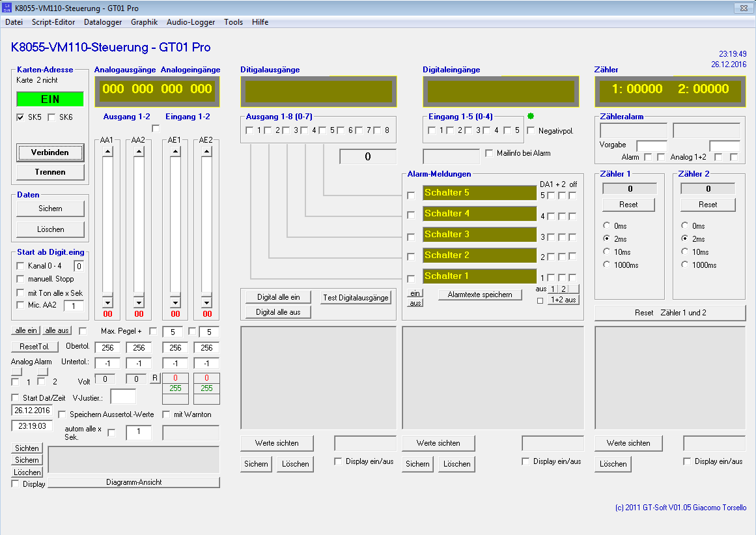Enable the Start Dat/Zeit checkbox
Screen dimensions: 756x535
(16, 398)
